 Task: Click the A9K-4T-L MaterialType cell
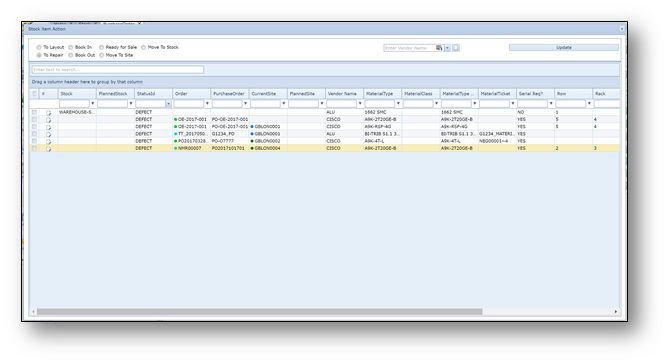click(382, 141)
